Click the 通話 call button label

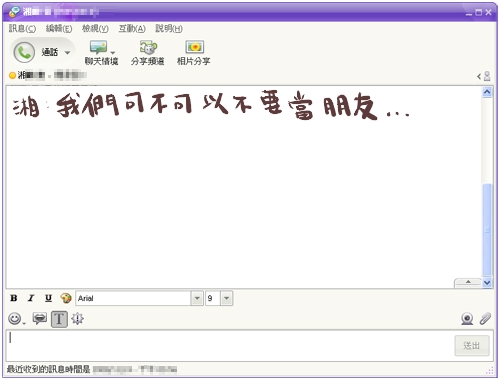click(x=50, y=52)
